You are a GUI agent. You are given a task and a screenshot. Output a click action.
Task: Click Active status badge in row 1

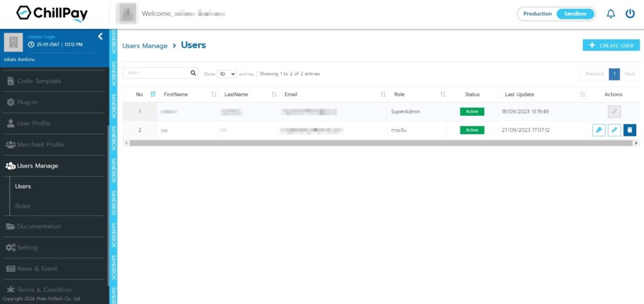472,112
